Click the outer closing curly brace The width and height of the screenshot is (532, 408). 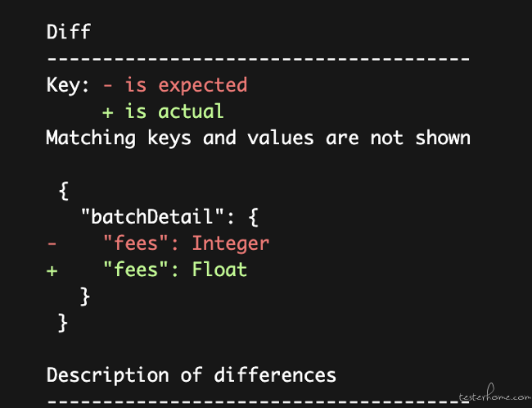click(63, 323)
